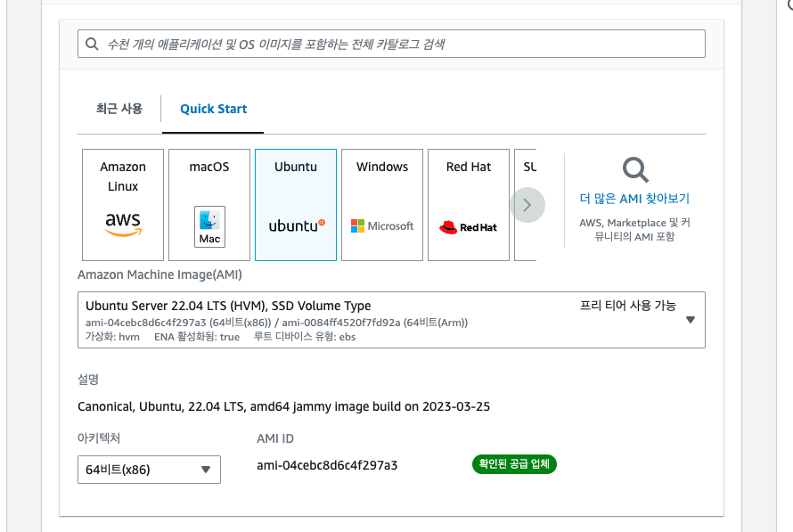Select the Quick Start tab
The width and height of the screenshot is (793, 532).
[x=214, y=109]
